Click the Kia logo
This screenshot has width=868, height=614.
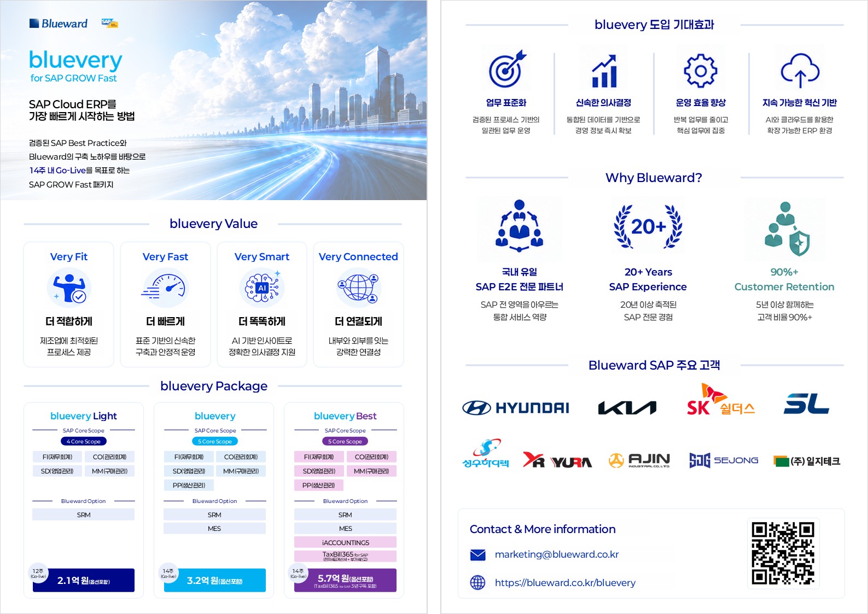627,407
